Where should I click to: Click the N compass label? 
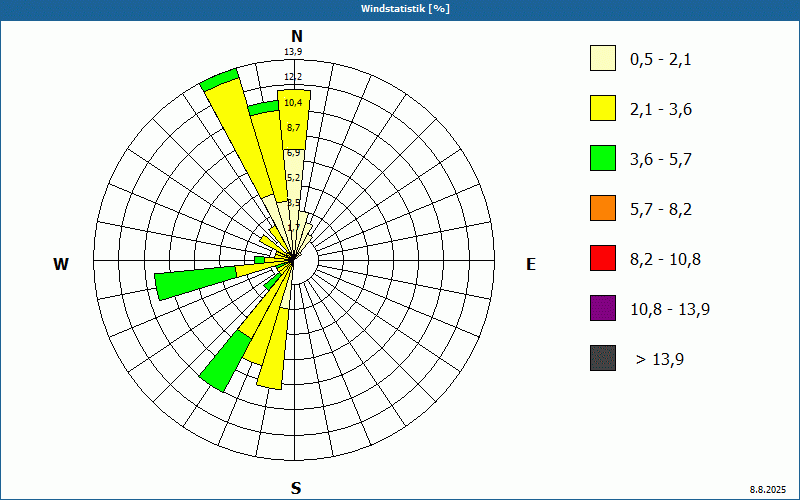tap(297, 36)
